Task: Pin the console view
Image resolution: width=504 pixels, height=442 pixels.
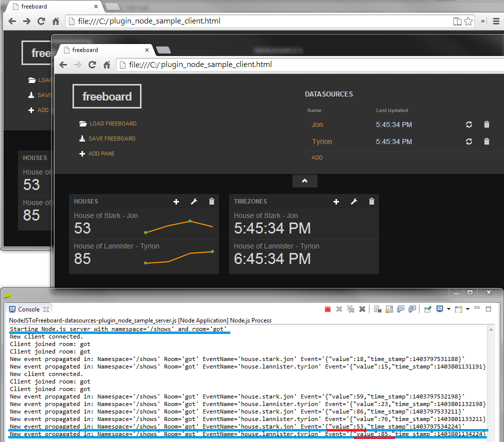Action: point(428,309)
